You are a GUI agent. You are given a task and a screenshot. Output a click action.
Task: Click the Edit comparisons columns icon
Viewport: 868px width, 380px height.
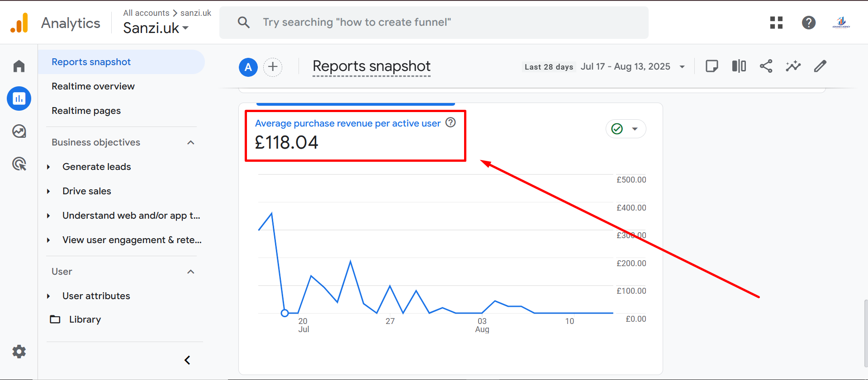tap(739, 66)
